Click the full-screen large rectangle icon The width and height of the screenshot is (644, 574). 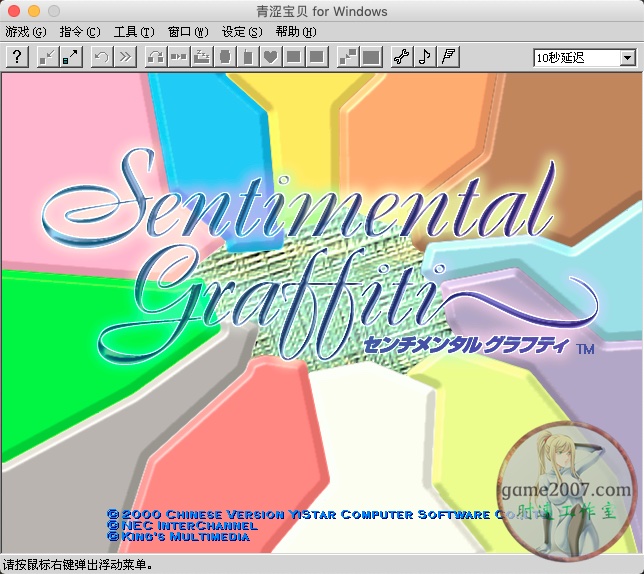pos(371,57)
